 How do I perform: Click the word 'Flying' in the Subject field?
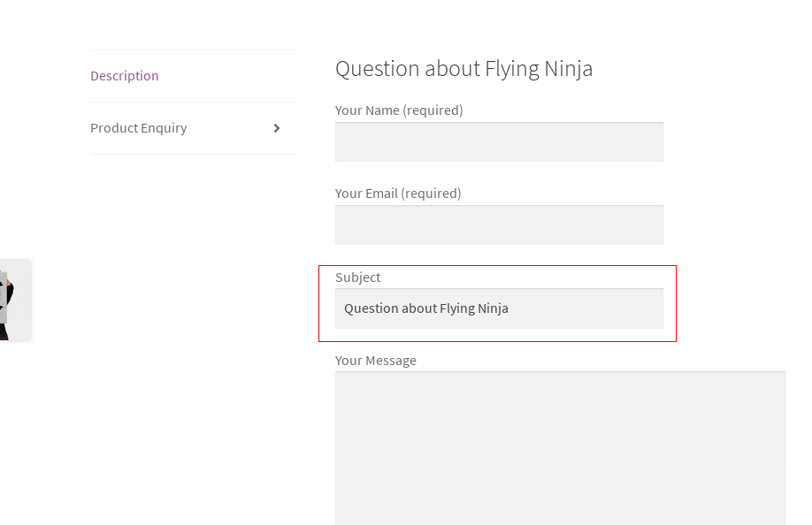click(457, 308)
